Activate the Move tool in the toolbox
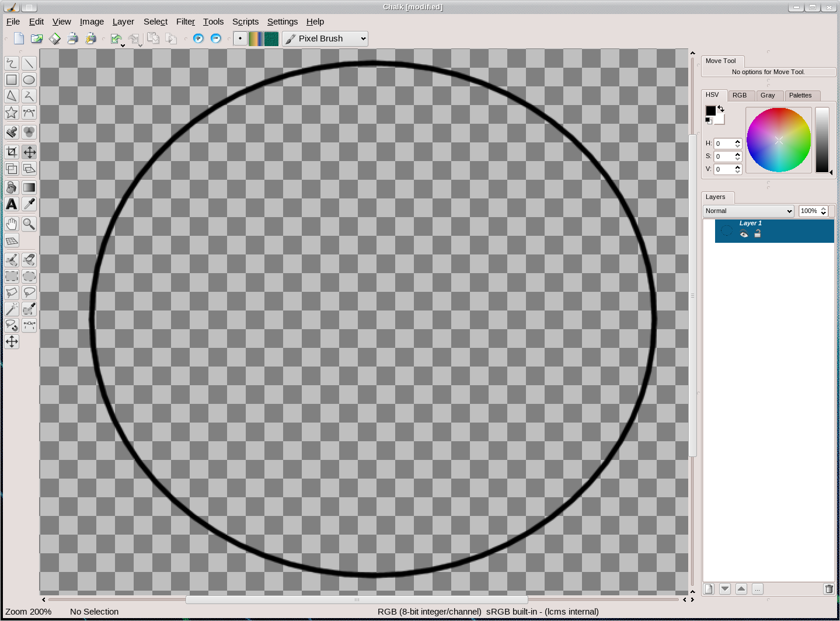Screen dimensions: 840x621 coord(29,152)
